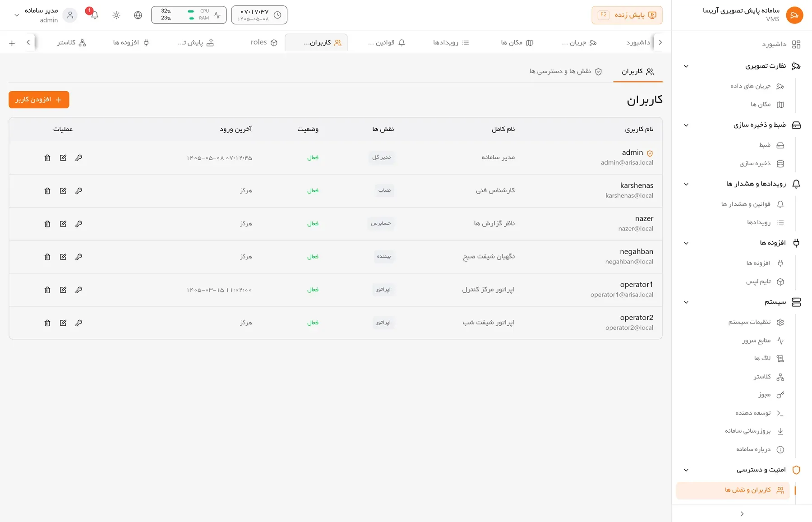Screen dimensions: 812x522
Task: Open لاگ ها in the sidebar
Action: click(x=769, y=359)
